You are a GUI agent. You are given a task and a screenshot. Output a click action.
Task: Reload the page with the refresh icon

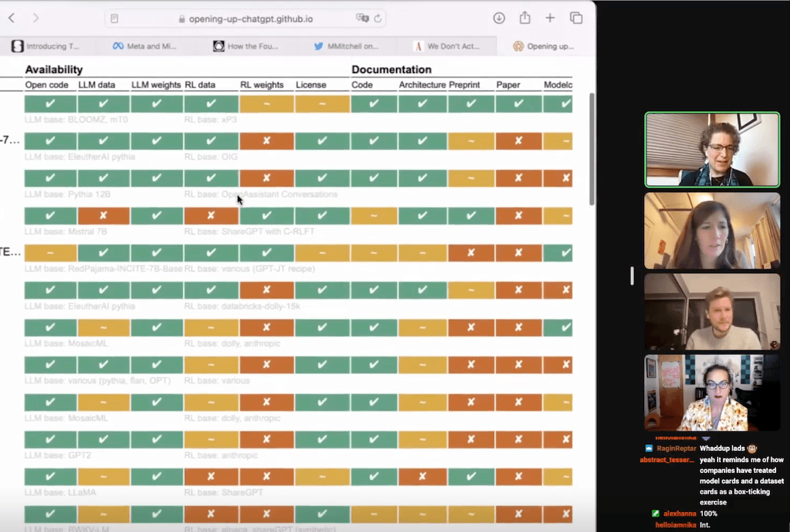[x=378, y=19]
